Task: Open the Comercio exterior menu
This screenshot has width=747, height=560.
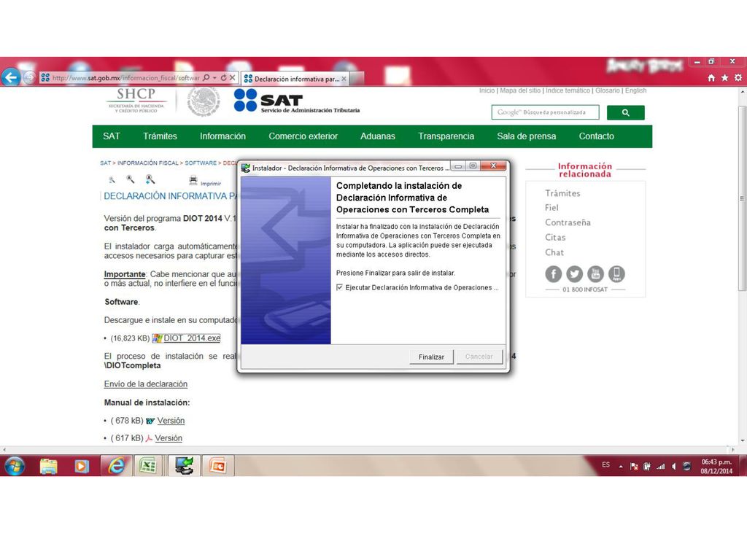Action: [303, 136]
